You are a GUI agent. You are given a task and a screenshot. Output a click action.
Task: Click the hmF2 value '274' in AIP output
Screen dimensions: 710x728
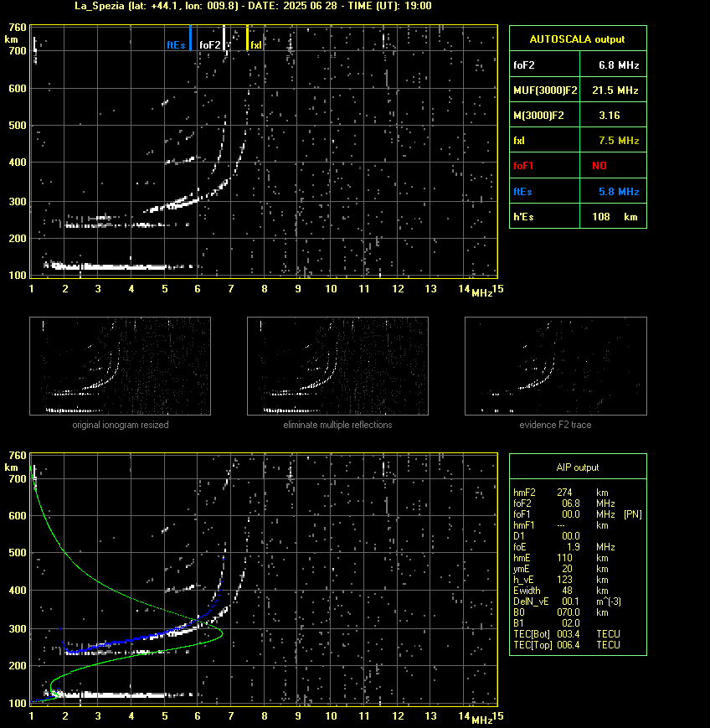pos(565,492)
